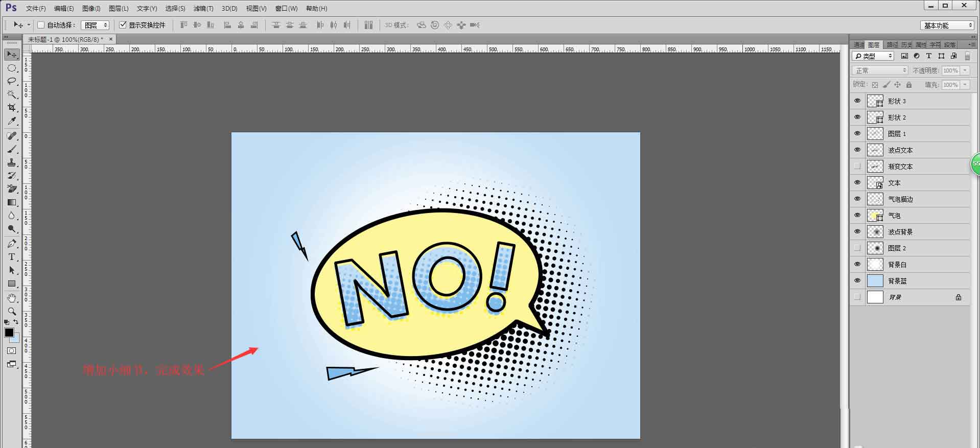Open the tool preset picker arrow
This screenshot has width=980, height=448.
click(x=29, y=25)
